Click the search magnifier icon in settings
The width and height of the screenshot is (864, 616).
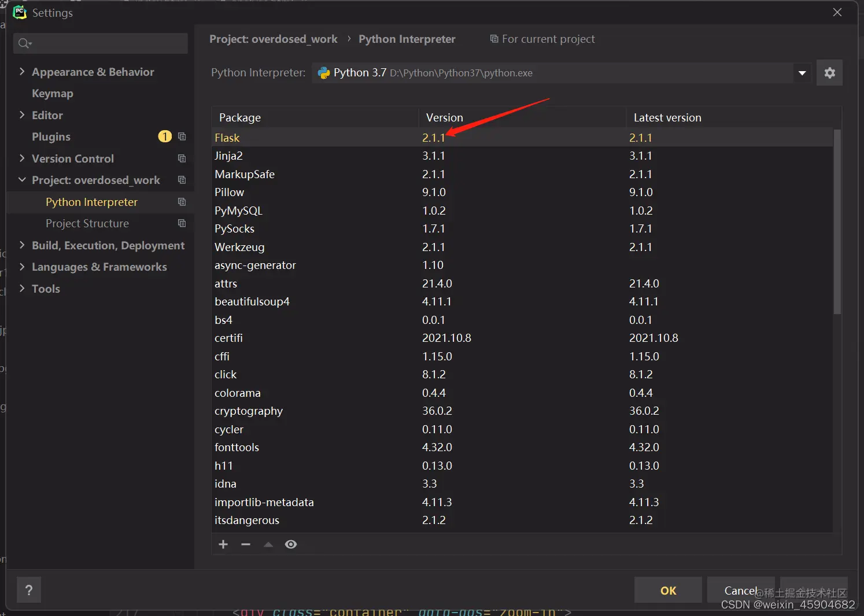[x=25, y=43]
